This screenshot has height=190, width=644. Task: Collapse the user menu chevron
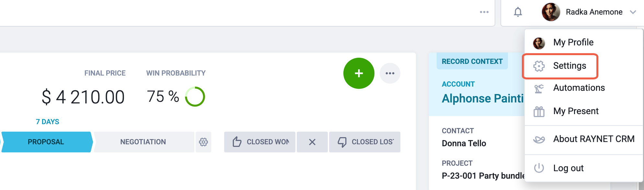(x=633, y=12)
